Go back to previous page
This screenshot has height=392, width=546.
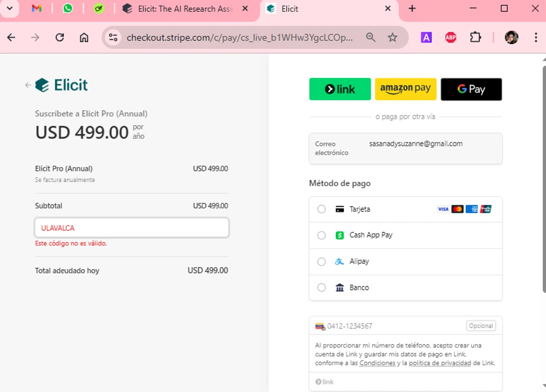11,37
